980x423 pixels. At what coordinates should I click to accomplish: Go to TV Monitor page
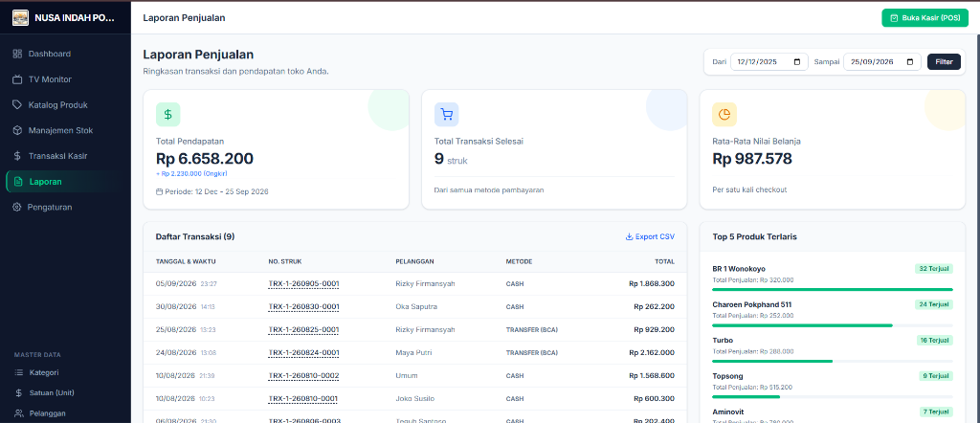point(65,79)
